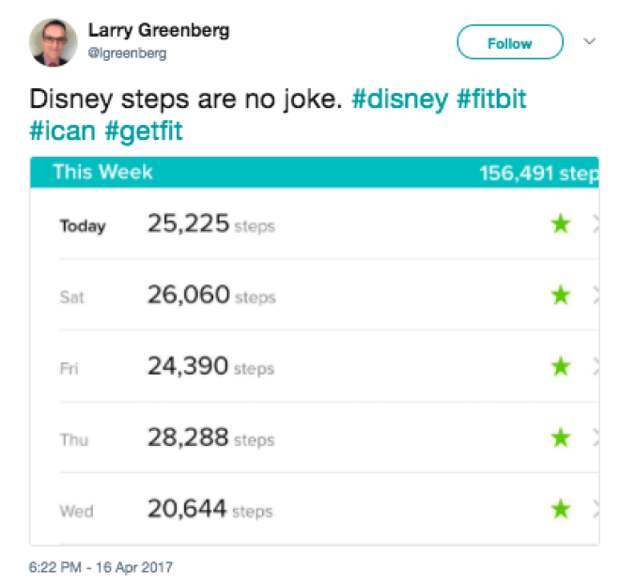Open the #disney hashtag
620x583 pixels.
coord(400,100)
